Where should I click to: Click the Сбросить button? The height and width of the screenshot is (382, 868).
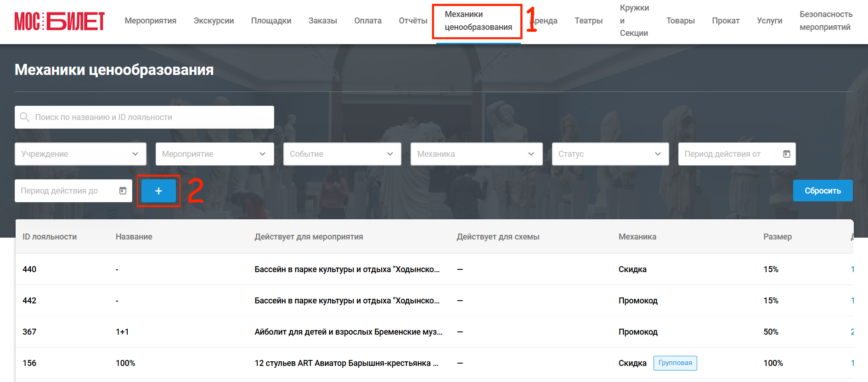pyautogui.click(x=823, y=191)
